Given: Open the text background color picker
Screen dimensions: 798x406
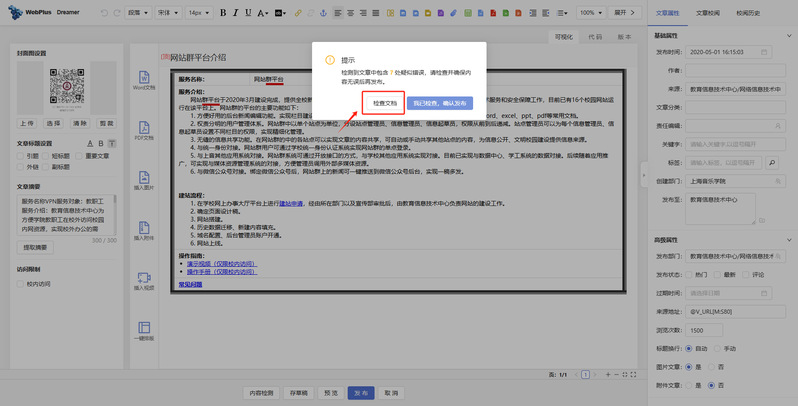Looking at the screenshot, I should coord(280,13).
